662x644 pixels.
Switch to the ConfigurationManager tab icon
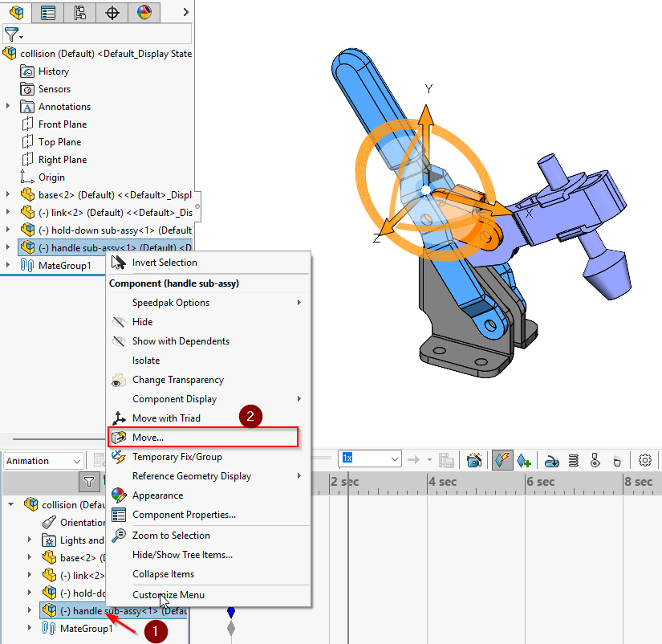[80, 12]
